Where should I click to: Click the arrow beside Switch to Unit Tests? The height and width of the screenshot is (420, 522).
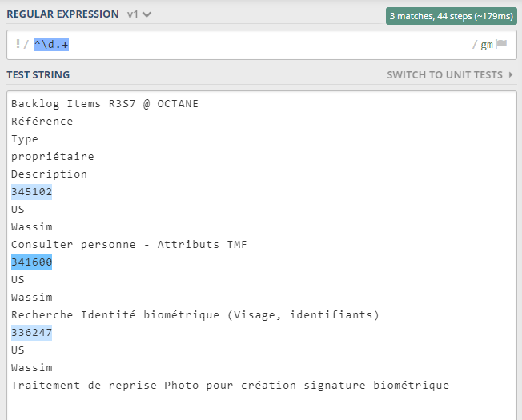tap(511, 75)
